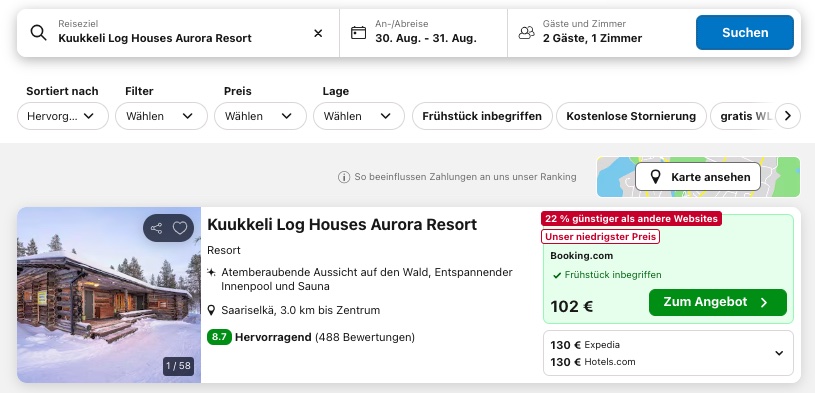Click the Zum Angebot button

[x=717, y=303]
